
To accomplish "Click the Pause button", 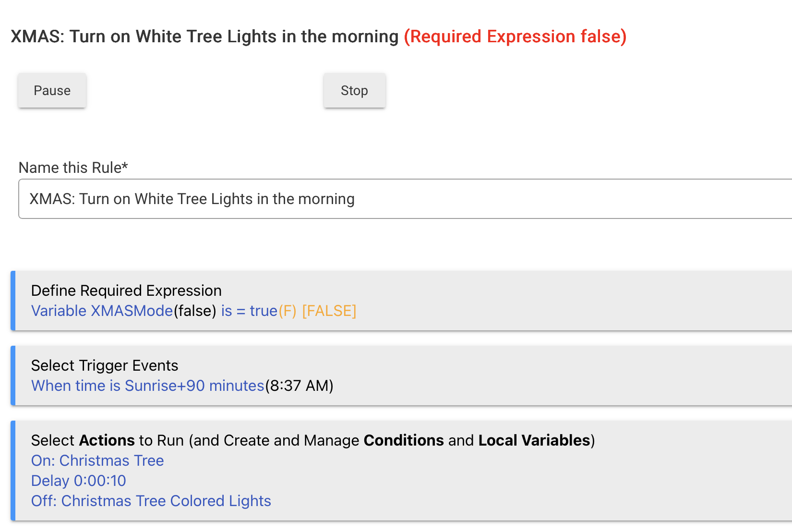I will click(x=52, y=91).
